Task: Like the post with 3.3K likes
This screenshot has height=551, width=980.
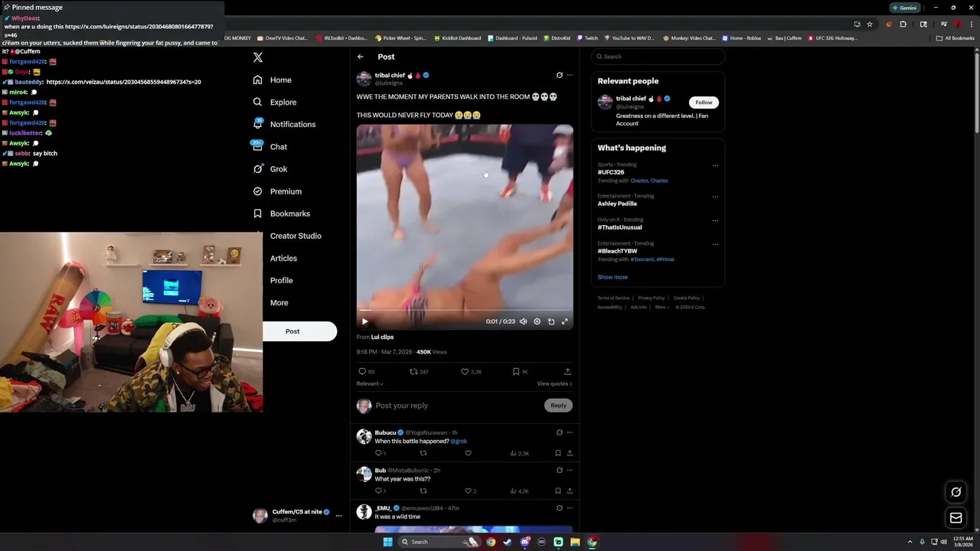Action: coord(471,372)
